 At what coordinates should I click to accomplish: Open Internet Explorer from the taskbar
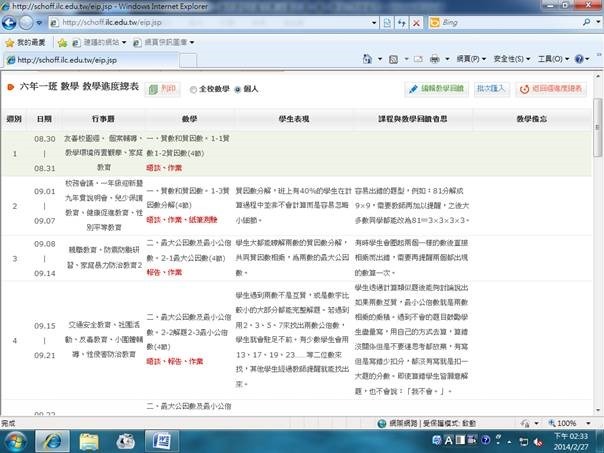(50, 439)
